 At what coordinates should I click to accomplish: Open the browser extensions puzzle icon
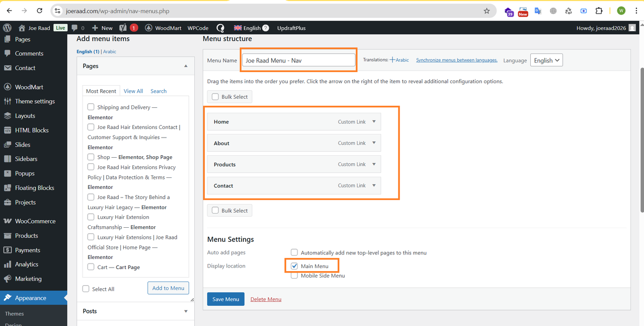point(599,11)
